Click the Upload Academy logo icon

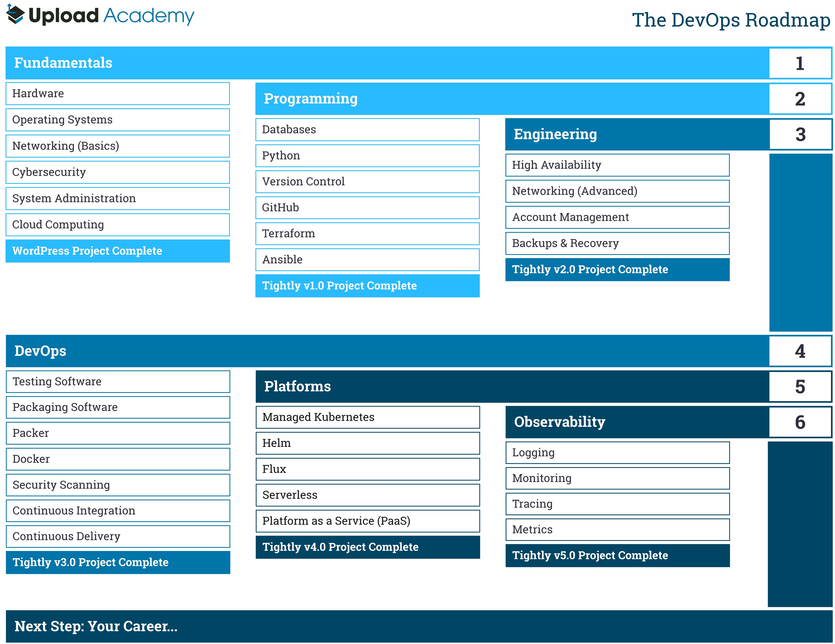pyautogui.click(x=16, y=14)
